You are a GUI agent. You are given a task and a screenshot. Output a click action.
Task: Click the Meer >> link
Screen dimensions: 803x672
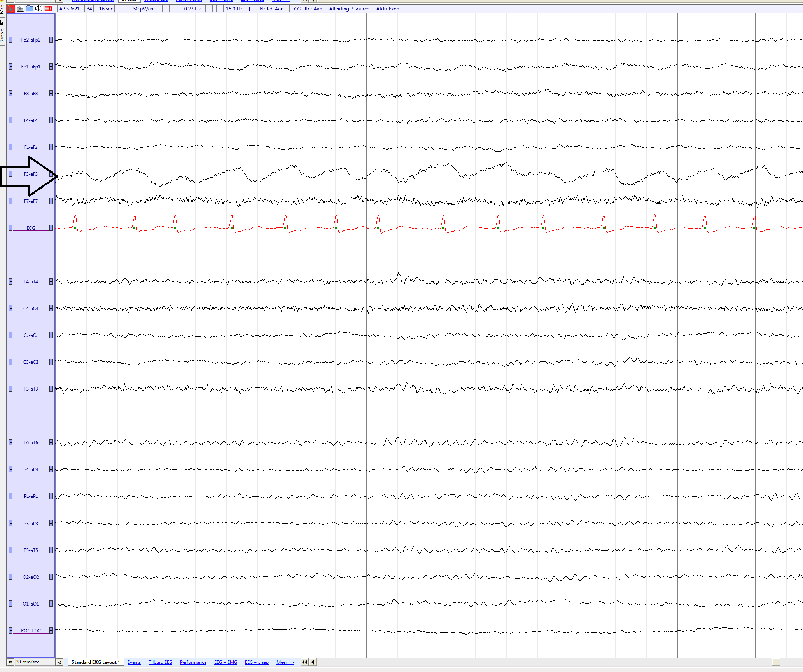[285, 662]
